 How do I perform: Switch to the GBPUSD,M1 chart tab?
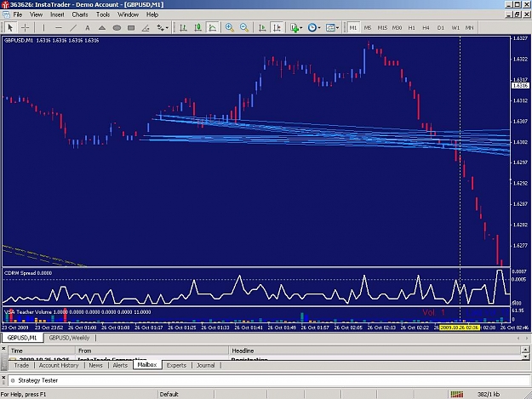tap(22, 338)
